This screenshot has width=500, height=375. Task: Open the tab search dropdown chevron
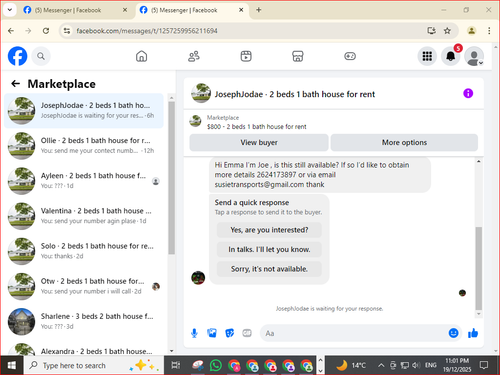point(10,10)
